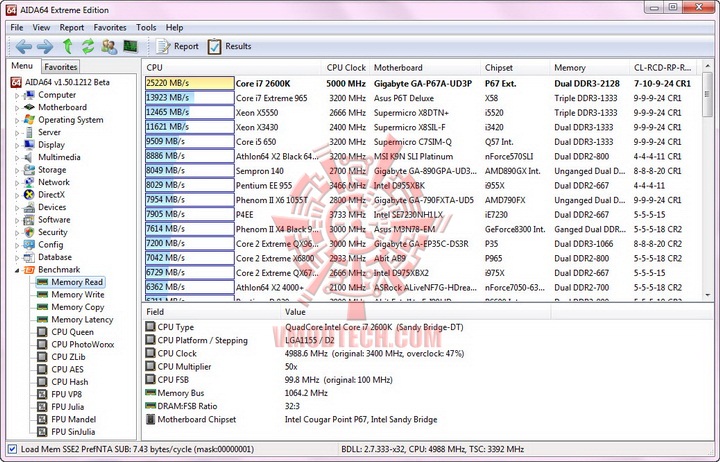Sort by the CPU Clock column header
720x462 pixels.
346,68
